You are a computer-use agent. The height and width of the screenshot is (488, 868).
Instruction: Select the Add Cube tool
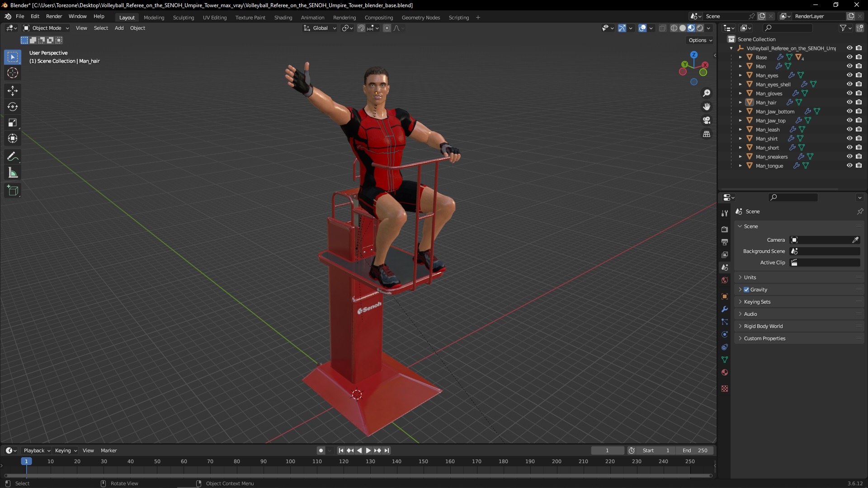13,191
